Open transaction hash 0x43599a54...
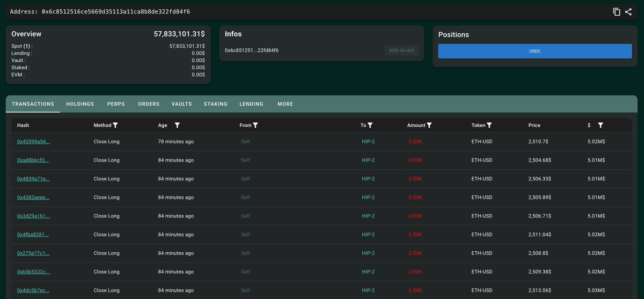This screenshot has width=644, height=299. (33, 142)
